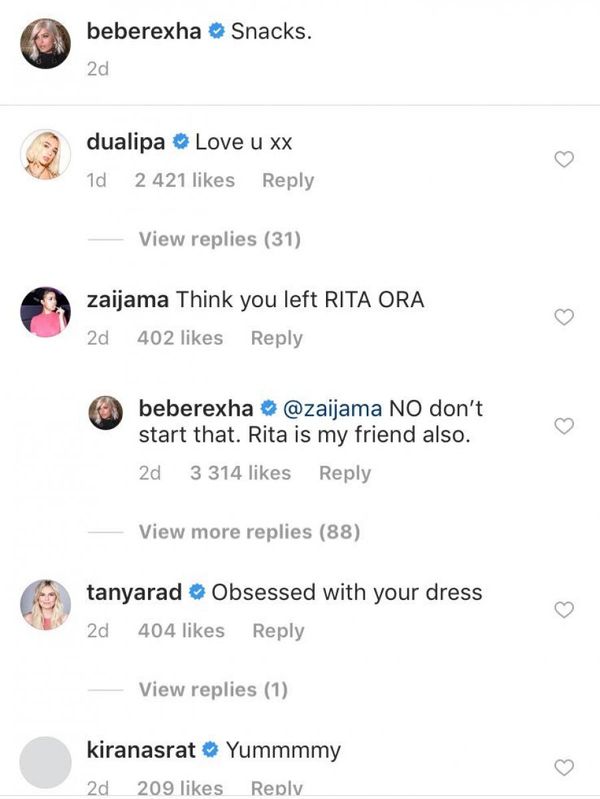Open beberexha's profile picture at top
Image resolution: width=600 pixels, height=799 pixels.
tap(45, 43)
